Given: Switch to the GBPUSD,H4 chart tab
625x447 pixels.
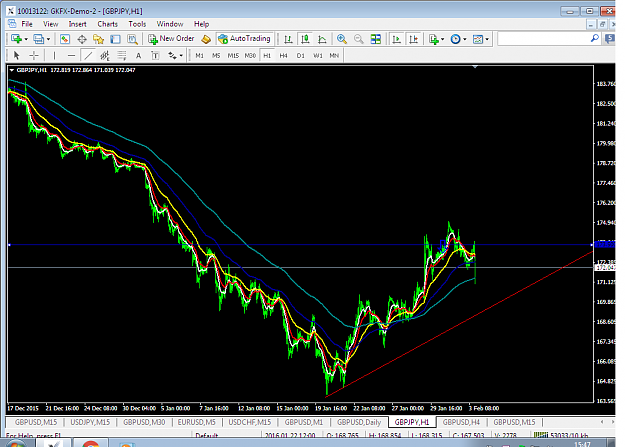Looking at the screenshot, I should pos(462,422).
